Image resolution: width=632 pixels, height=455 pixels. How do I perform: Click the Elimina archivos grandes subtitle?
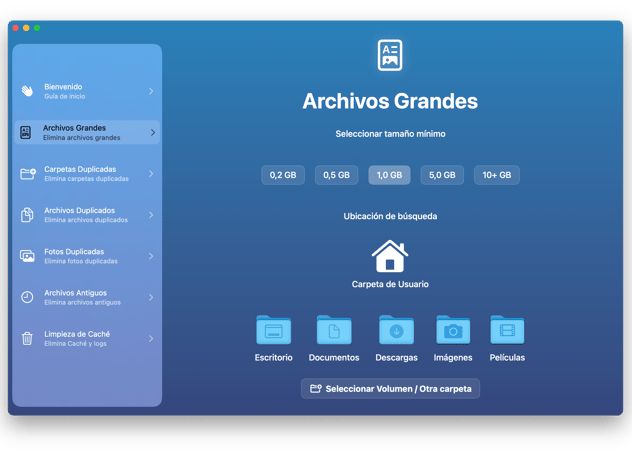click(x=81, y=137)
